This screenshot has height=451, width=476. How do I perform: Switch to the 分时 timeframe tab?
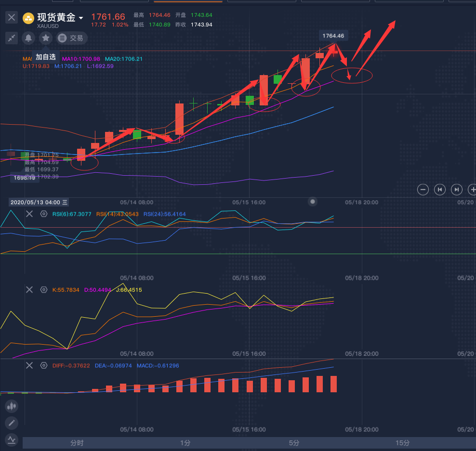pos(77,443)
